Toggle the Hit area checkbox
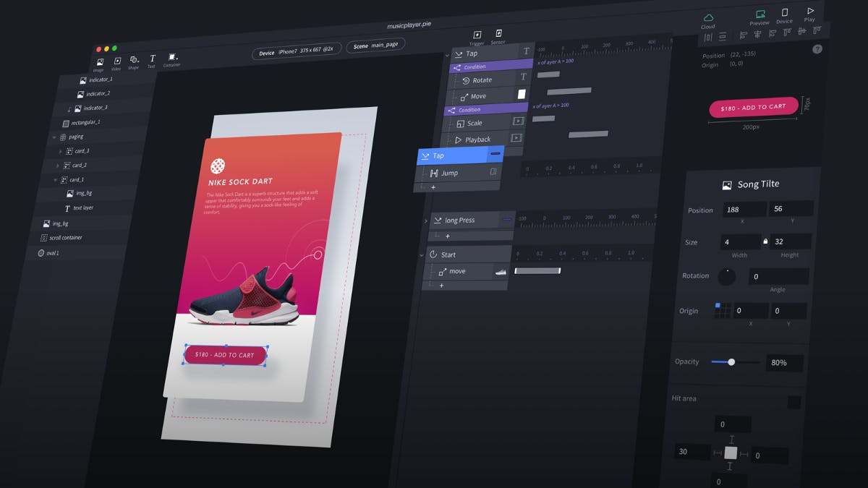This screenshot has width=868, height=488. (793, 403)
